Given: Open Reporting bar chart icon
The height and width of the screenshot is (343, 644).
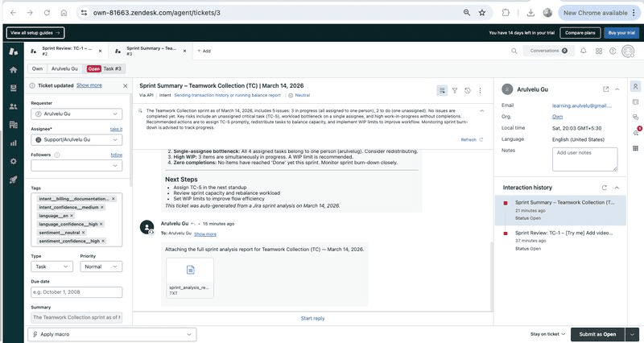Looking at the screenshot, I should point(13,143).
